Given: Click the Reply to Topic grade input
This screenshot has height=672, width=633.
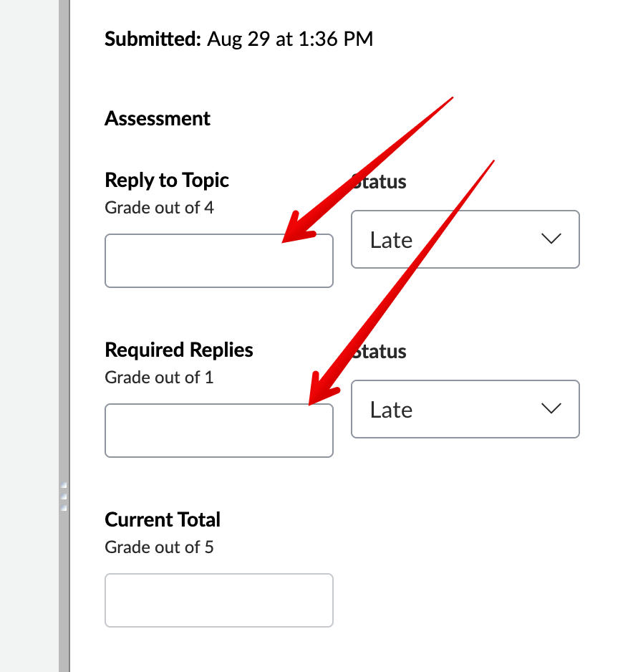Looking at the screenshot, I should (x=218, y=261).
